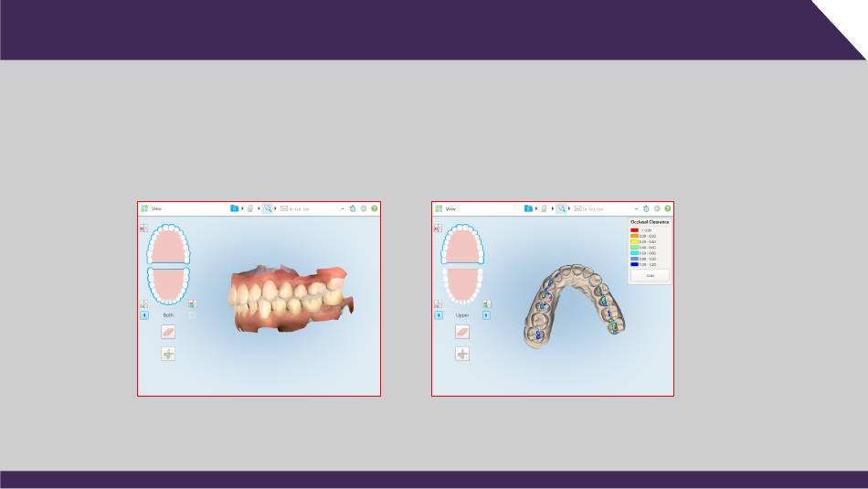Click the blue power icon in Both-view window

coord(353,208)
